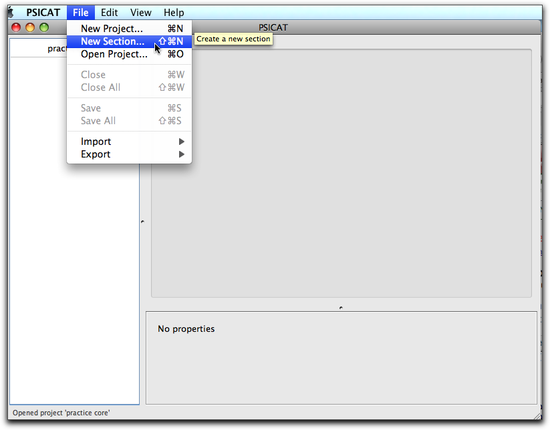Screen dimensions: 550x430
Task: Open the View menu
Action: click(141, 13)
